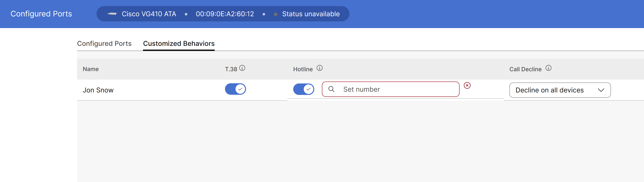The image size is (644, 182).
Task: Click the checkmark inside the Hotline switch
Action: pos(308,89)
